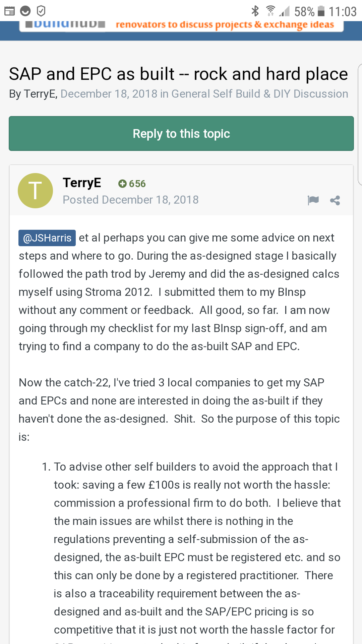Tap the Wi-Fi status icon
Image resolution: width=362 pixels, height=644 pixels.
270,11
